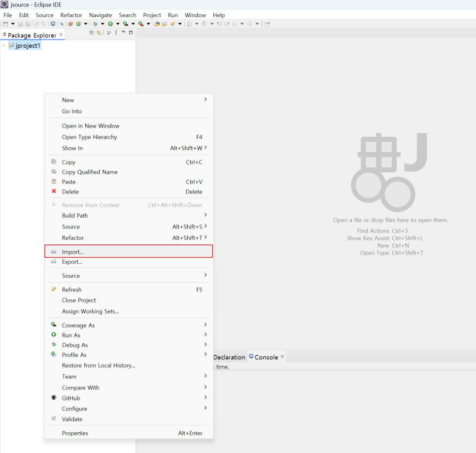
Task: Click the External Tools run icon
Action: pyautogui.click(x=141, y=24)
